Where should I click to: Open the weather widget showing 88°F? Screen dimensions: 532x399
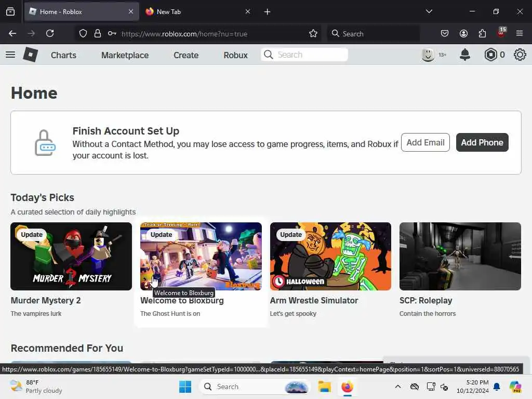pyautogui.click(x=36, y=387)
